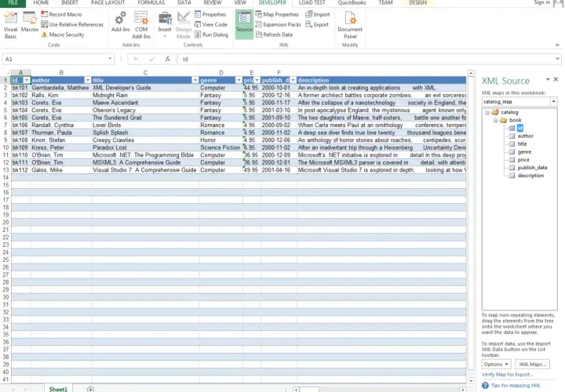This screenshot has height=392, width=565.
Task: Open XML Map Properties
Action: [x=277, y=14]
